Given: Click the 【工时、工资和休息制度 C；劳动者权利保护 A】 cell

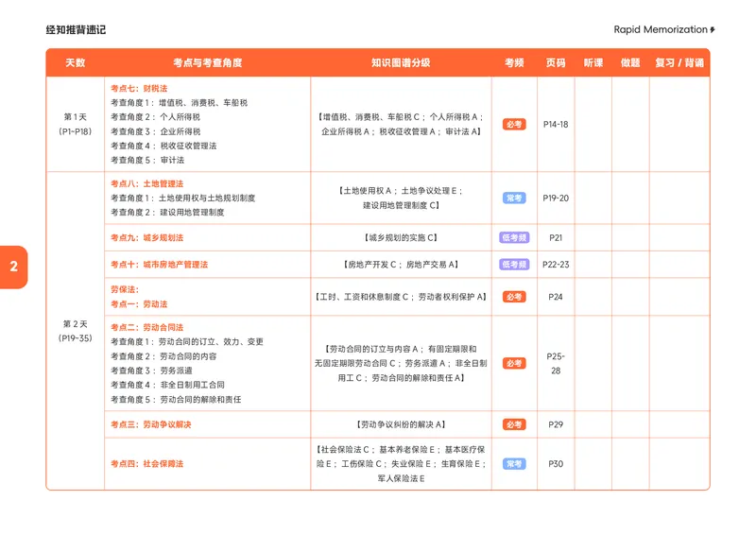Looking at the screenshot, I should [401, 297].
